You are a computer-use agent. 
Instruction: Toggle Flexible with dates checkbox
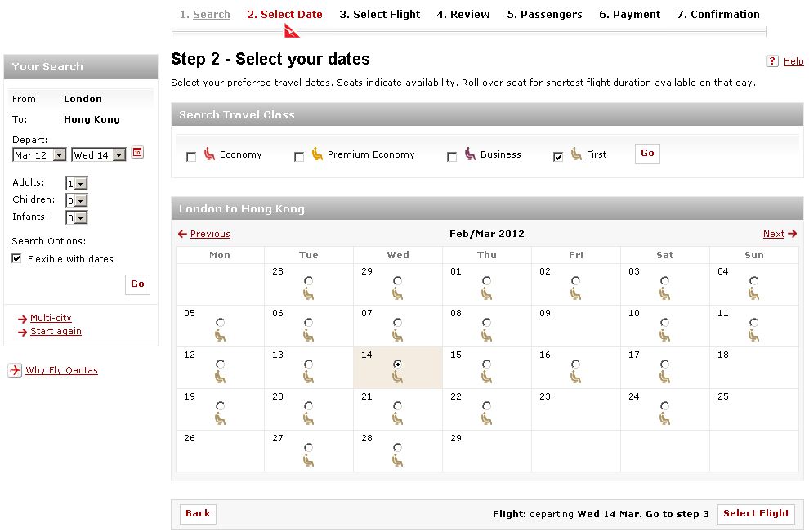16,259
